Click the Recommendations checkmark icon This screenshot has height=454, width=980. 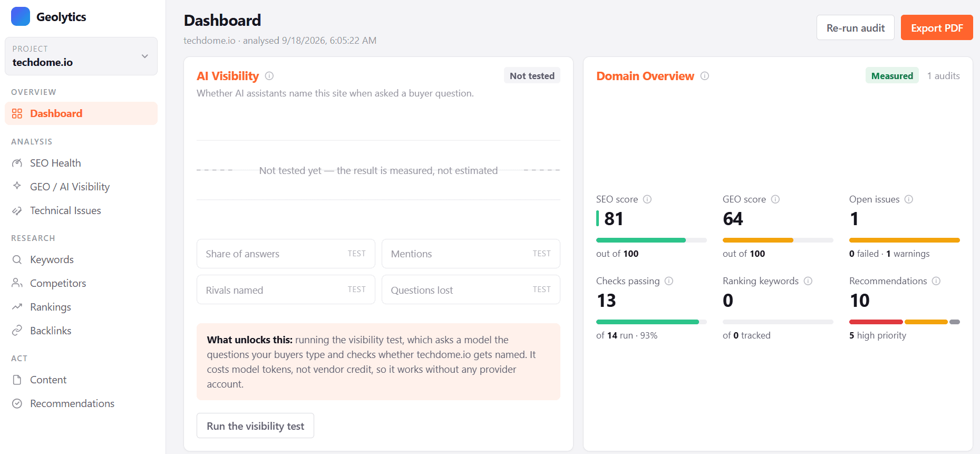click(x=17, y=403)
